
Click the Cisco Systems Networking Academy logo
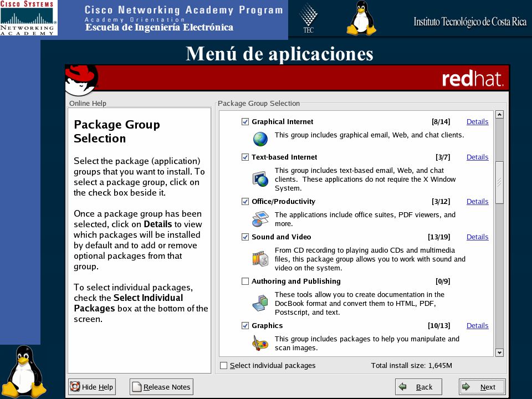pos(28,18)
